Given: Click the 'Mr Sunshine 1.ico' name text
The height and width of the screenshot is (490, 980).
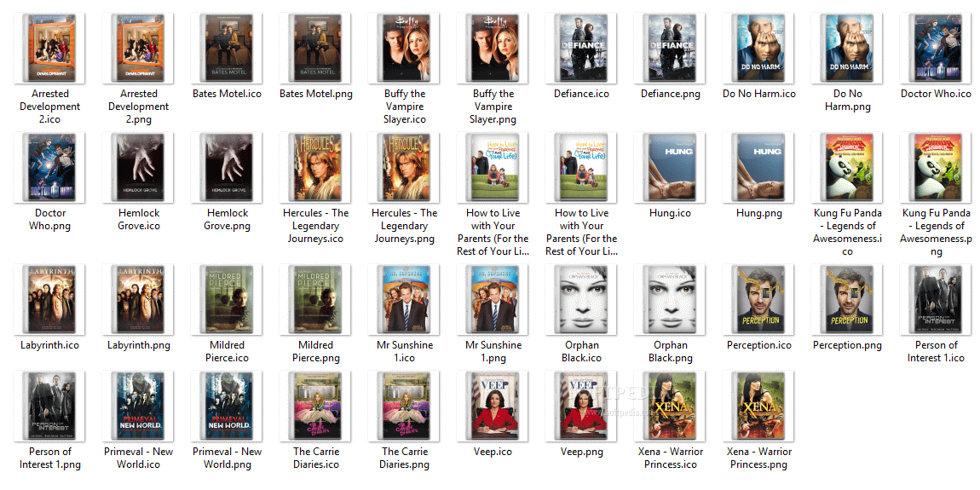Looking at the screenshot, I should 405,351.
